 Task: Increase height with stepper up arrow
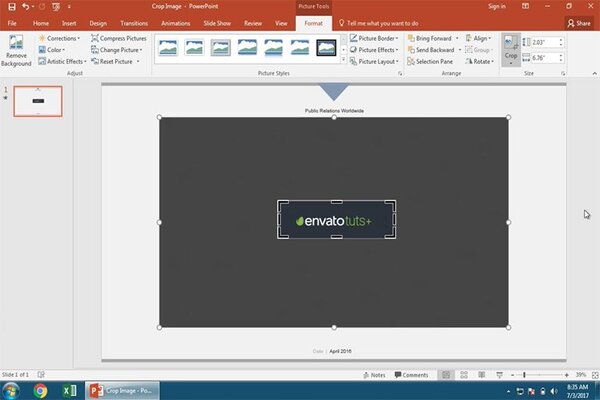pyautogui.click(x=561, y=40)
